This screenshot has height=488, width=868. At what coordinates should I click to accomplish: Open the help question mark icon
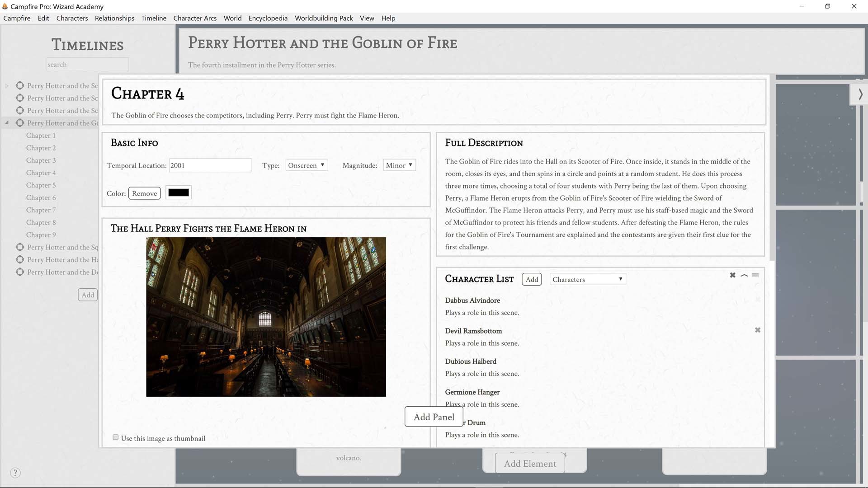click(x=15, y=473)
